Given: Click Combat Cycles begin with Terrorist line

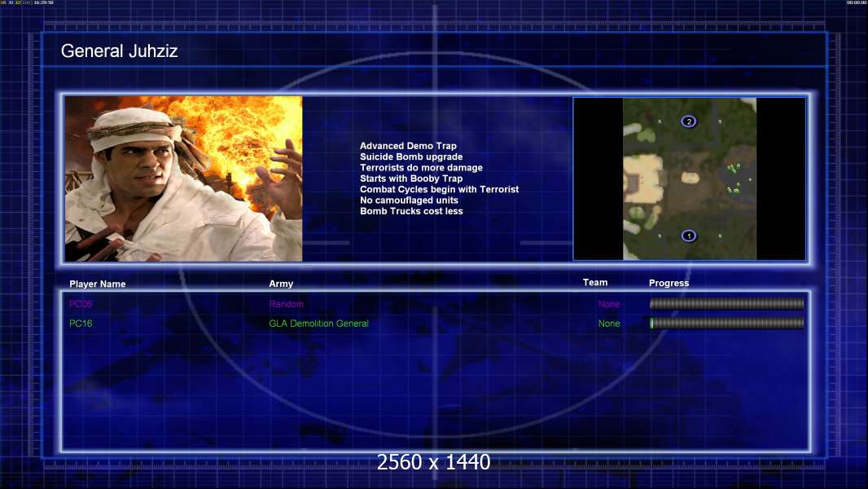Looking at the screenshot, I should 440,189.
